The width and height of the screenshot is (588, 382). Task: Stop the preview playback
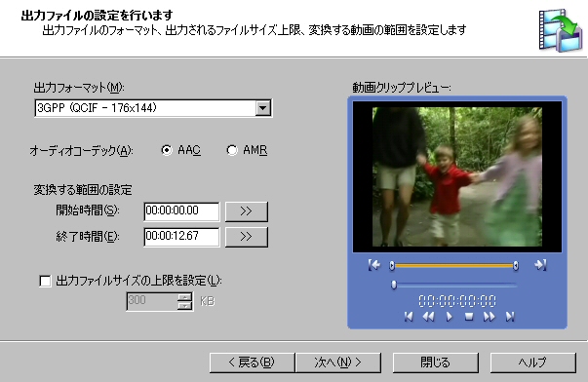(469, 317)
